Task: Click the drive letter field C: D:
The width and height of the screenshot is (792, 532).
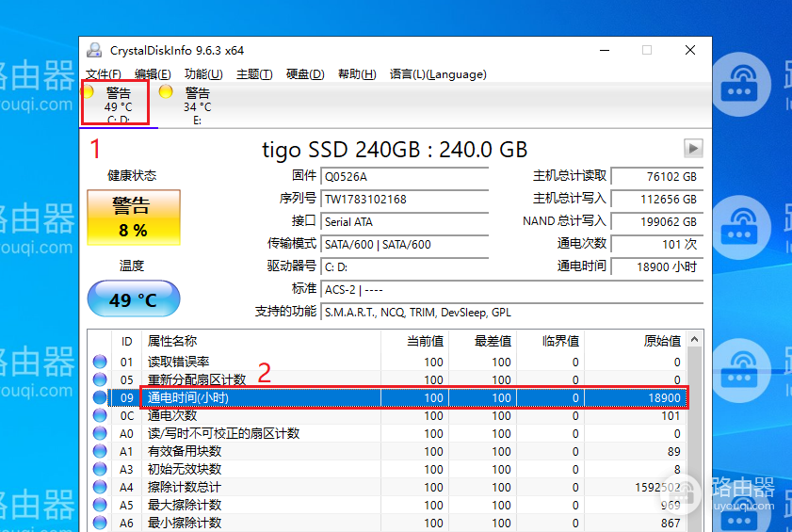Action: click(x=405, y=267)
